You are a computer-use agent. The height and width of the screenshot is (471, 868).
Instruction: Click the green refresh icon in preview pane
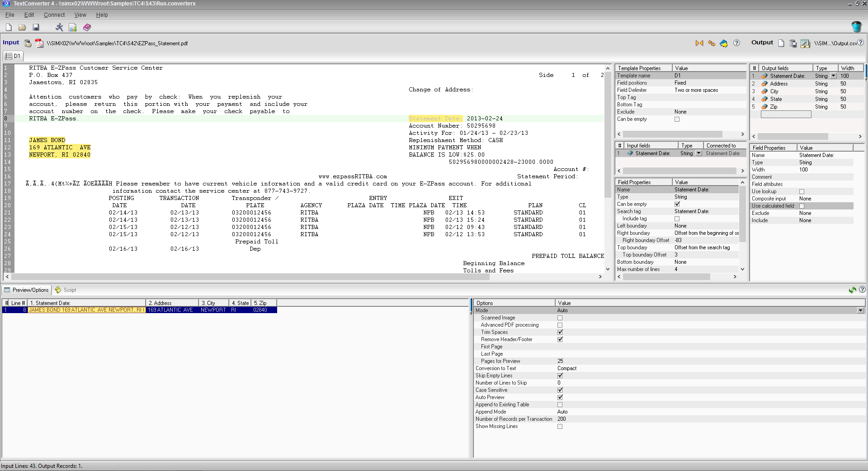click(x=853, y=290)
